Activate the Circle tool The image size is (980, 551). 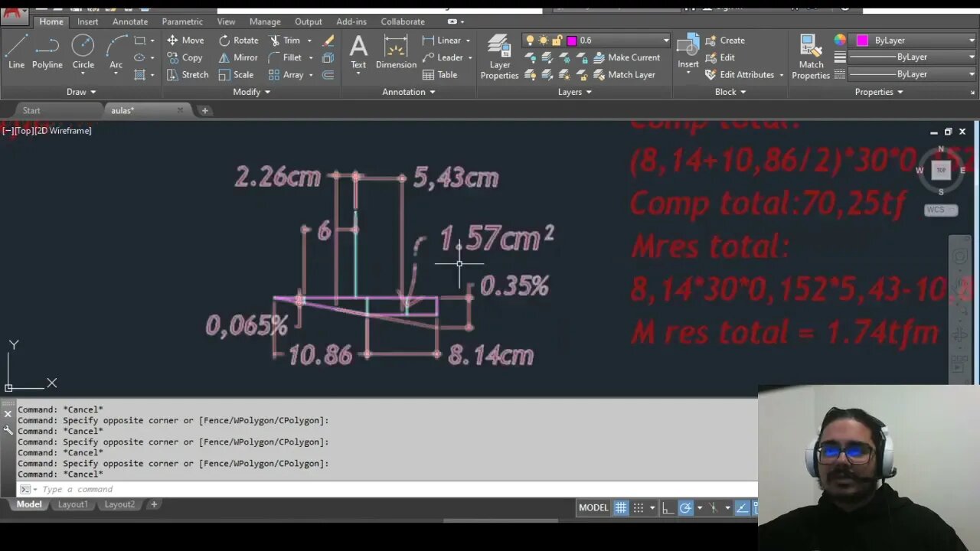[x=83, y=52]
